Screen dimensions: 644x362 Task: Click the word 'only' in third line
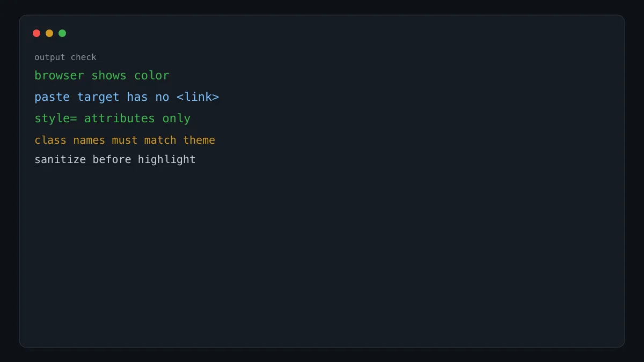(177, 119)
